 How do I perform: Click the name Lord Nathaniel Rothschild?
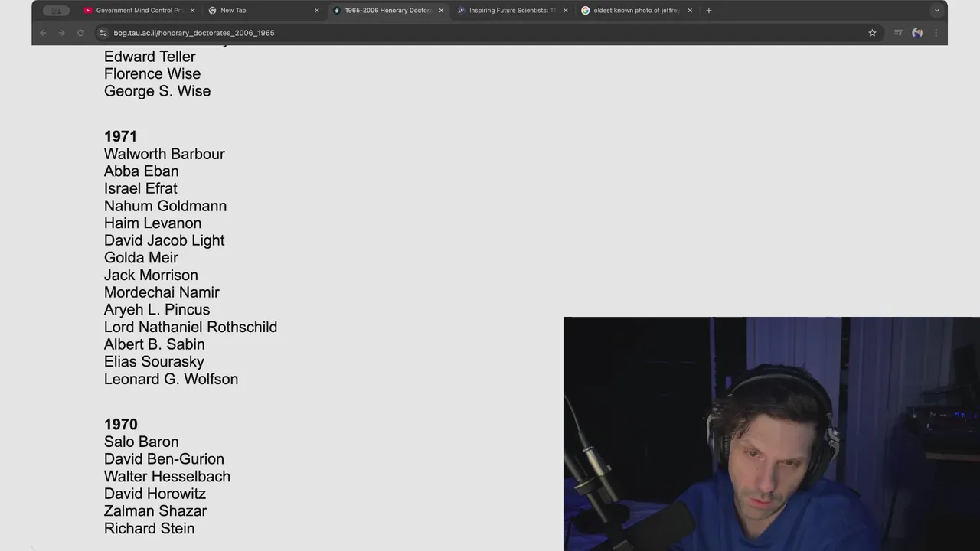(191, 327)
